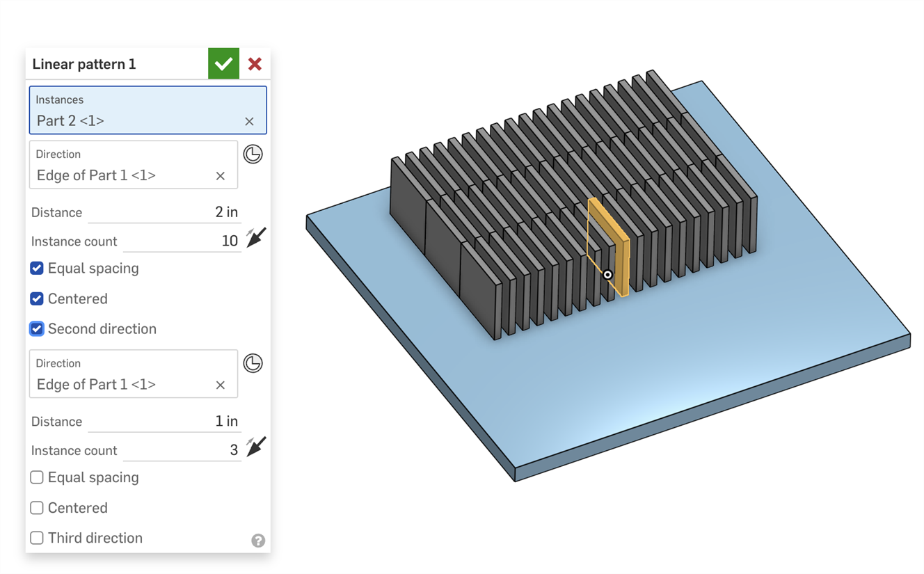This screenshot has width=924, height=574.
Task: Disable the Second direction checkbox
Action: pyautogui.click(x=37, y=328)
